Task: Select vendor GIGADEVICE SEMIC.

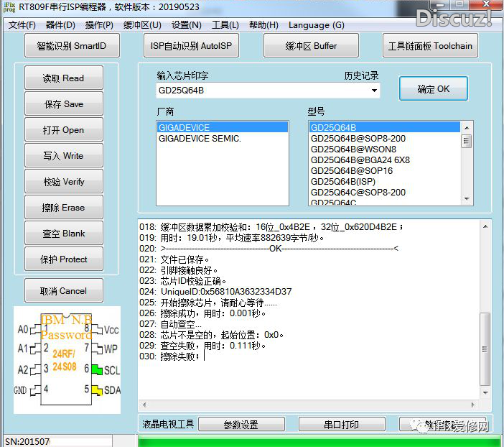Action: [x=222, y=139]
